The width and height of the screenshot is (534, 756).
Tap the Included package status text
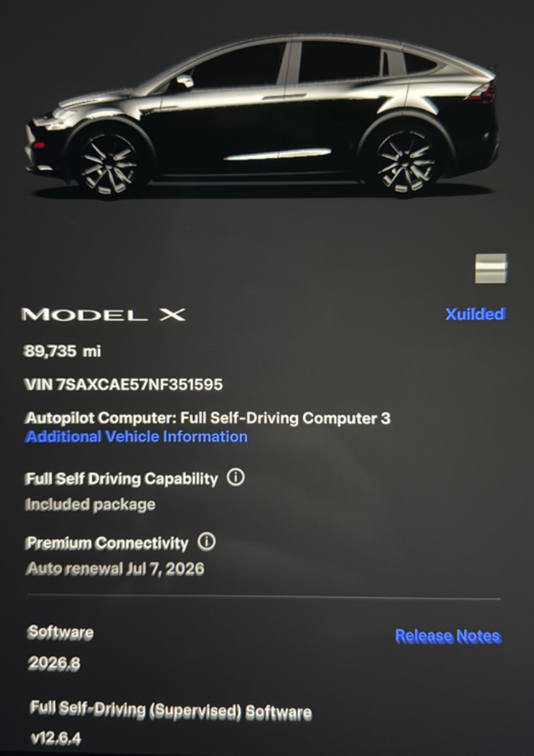90,505
